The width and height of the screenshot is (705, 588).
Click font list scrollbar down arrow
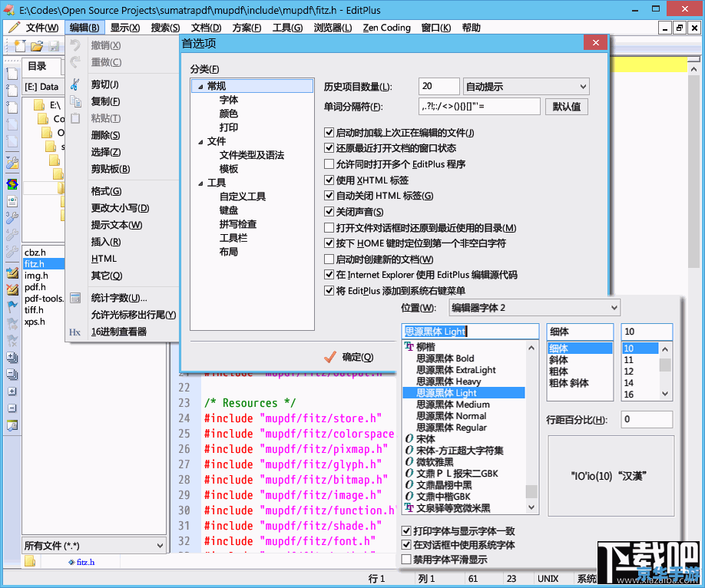click(x=531, y=507)
